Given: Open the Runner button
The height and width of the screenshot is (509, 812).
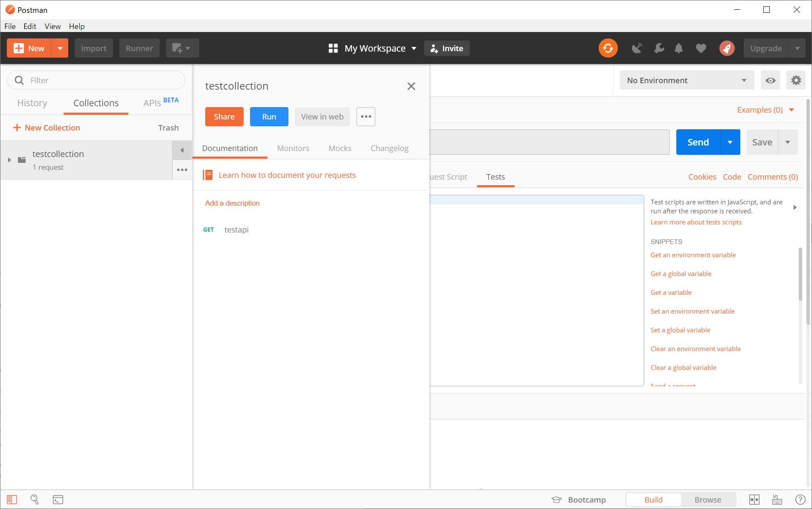Looking at the screenshot, I should (x=140, y=48).
